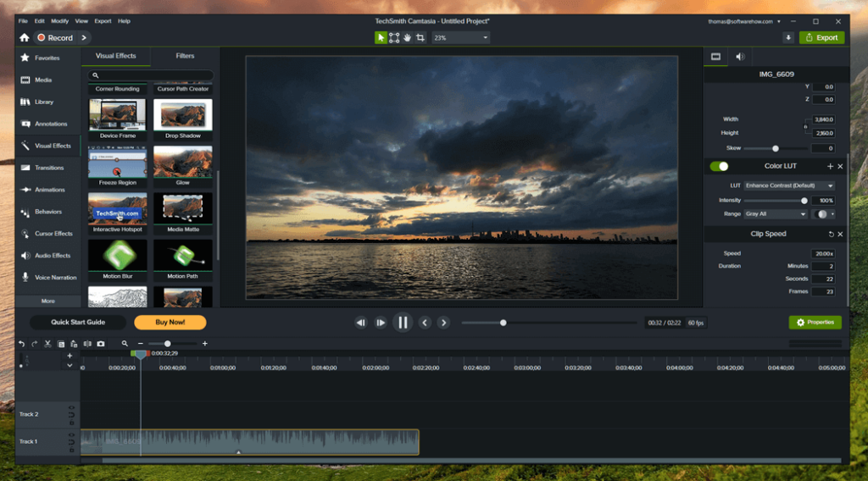Copy selected timeline media
Image resolution: width=868 pixels, height=481 pixels.
[x=61, y=344]
